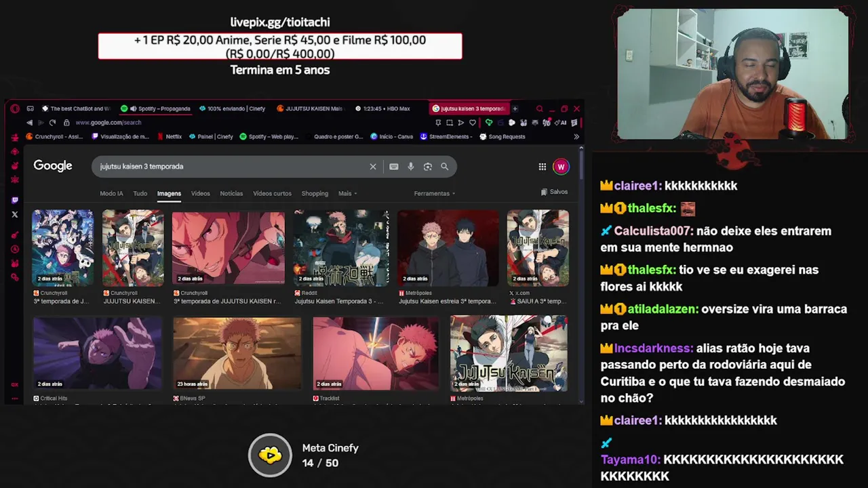Click the Meta Cinefy heart icon overlay
This screenshot has width=868, height=488.
click(x=270, y=455)
